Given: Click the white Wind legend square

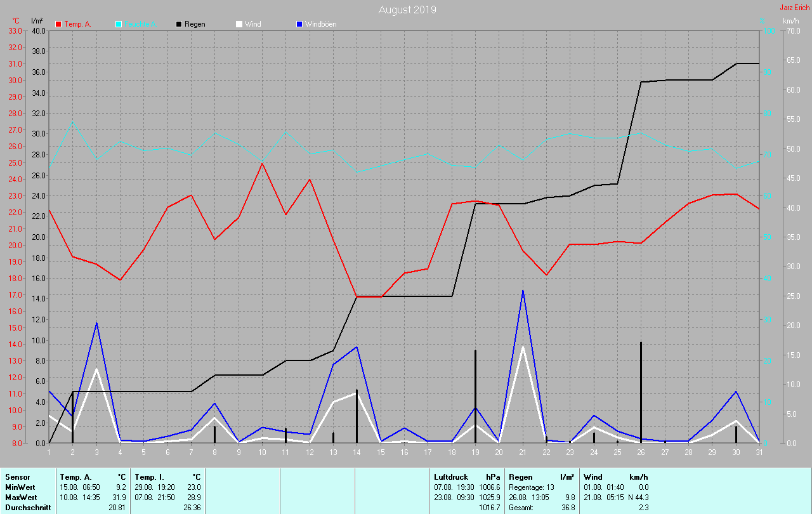Looking at the screenshot, I should tap(239, 24).
